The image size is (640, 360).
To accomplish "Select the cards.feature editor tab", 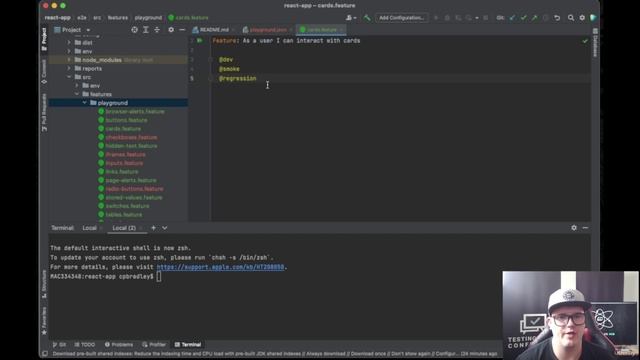I will [321, 30].
